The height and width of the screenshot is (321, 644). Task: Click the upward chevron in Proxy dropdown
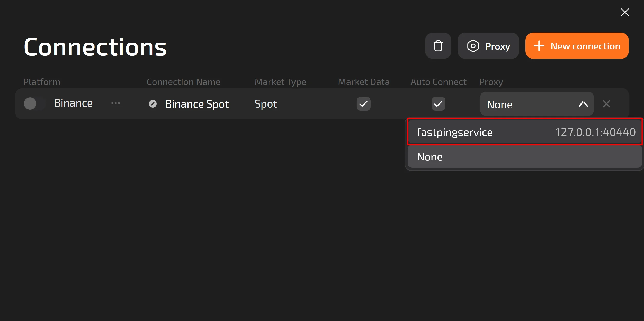click(x=583, y=104)
